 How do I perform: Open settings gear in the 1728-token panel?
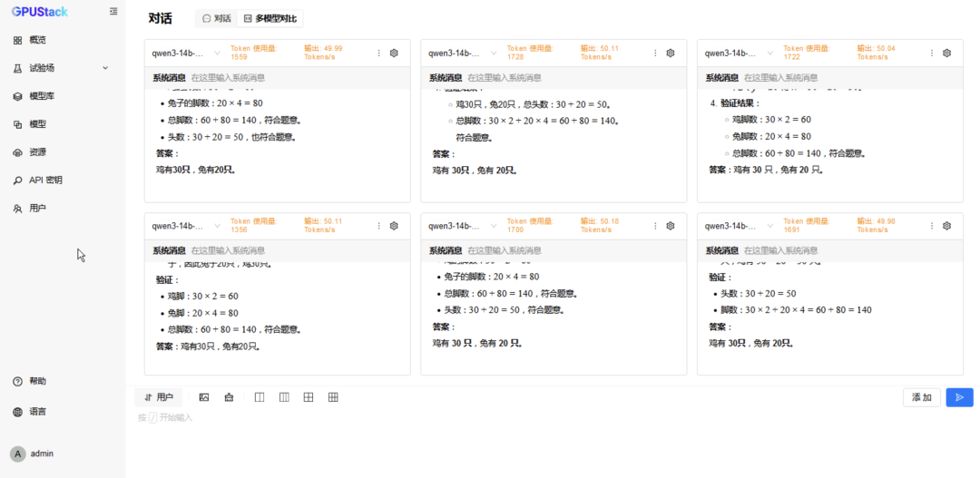click(671, 54)
